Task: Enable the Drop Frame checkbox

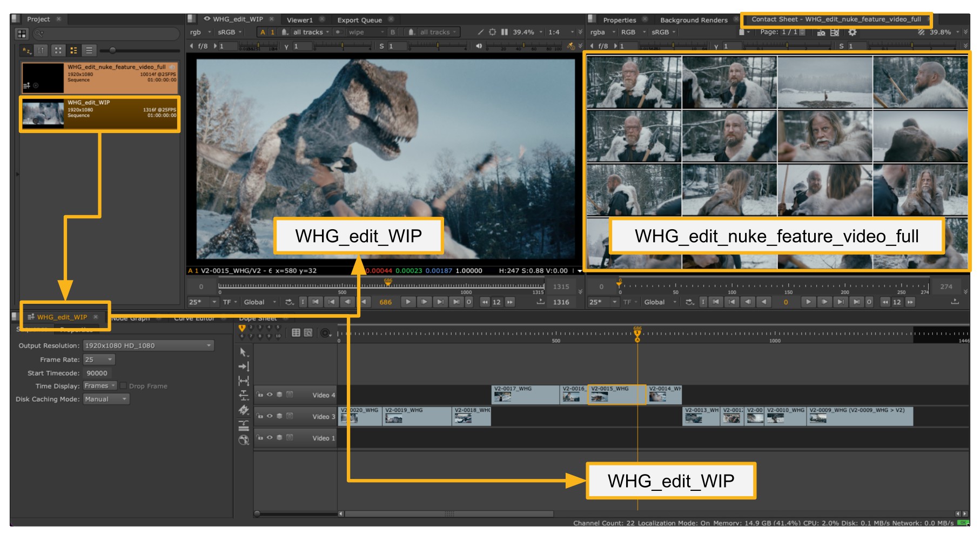Action: pyautogui.click(x=123, y=386)
